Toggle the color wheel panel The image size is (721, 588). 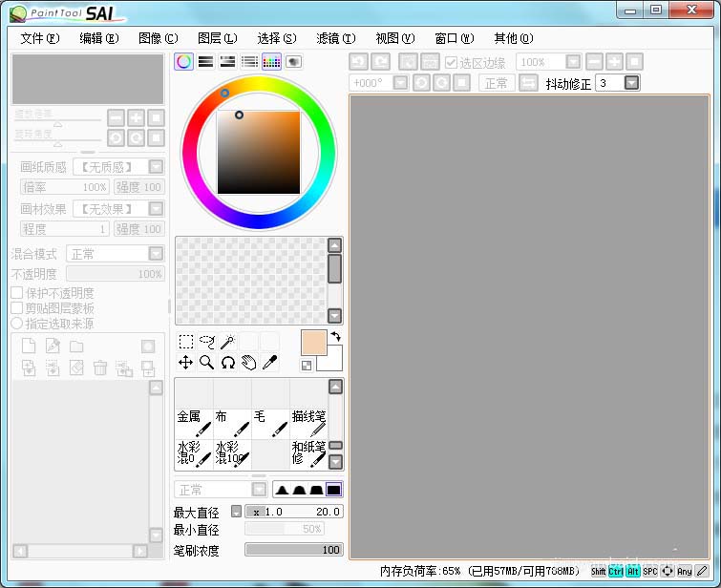coord(183,61)
